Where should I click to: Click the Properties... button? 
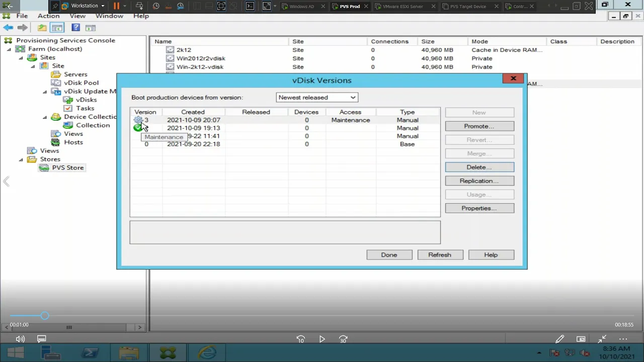tap(479, 208)
